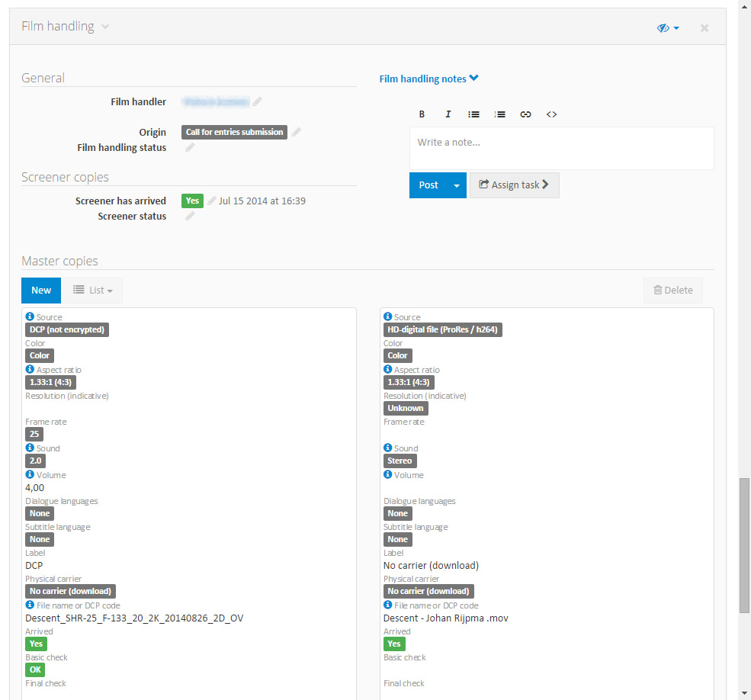Click the New master copy button

point(41,291)
